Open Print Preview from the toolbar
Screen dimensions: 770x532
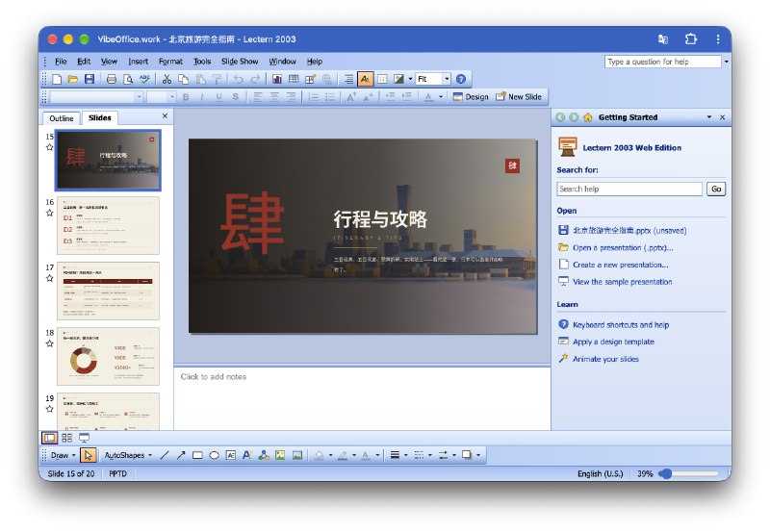click(x=128, y=79)
